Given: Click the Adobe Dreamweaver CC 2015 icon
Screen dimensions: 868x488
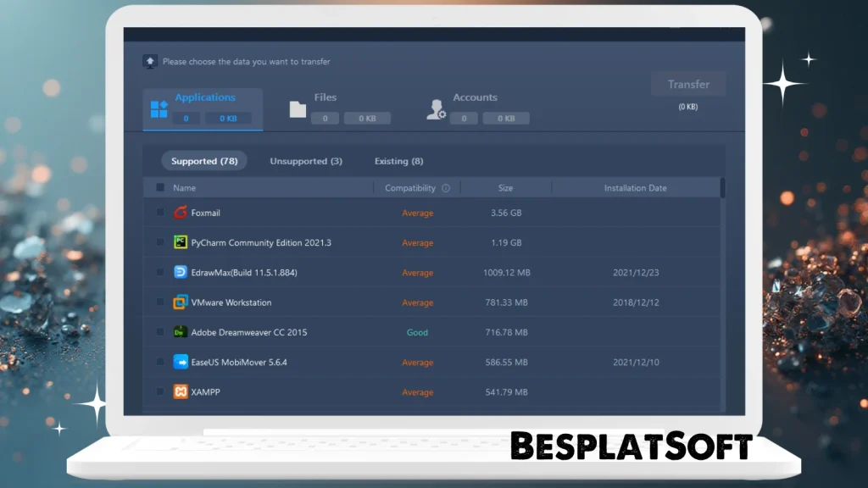Looking at the screenshot, I should click(x=180, y=332).
